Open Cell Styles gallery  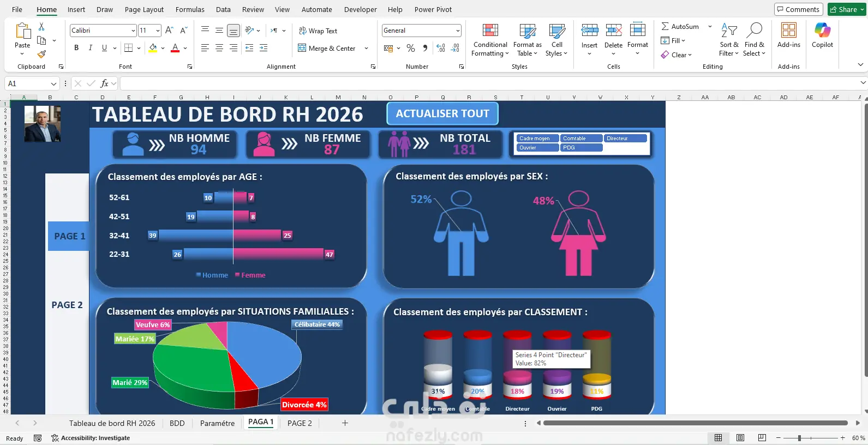[x=556, y=40]
